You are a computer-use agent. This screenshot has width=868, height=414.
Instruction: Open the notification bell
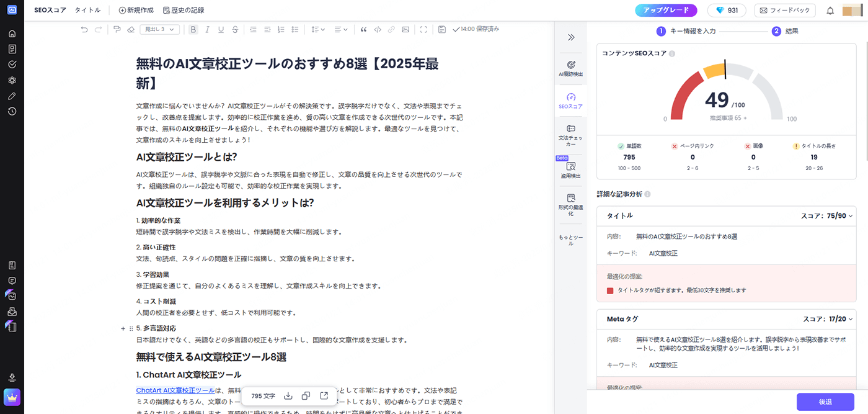[830, 11]
